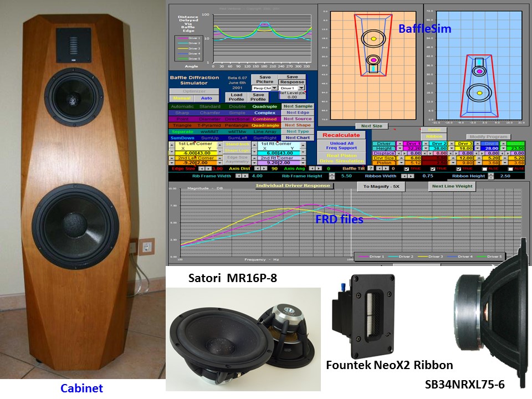Viewport: 532px width, 399px height.
Task: Click the Next Chart button
Action: coord(298,138)
